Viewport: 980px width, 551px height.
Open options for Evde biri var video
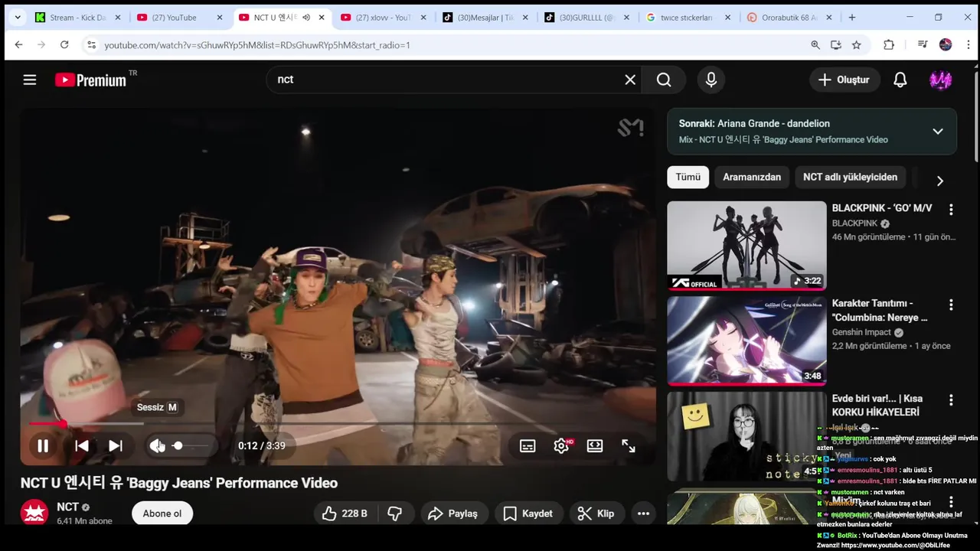[951, 400]
